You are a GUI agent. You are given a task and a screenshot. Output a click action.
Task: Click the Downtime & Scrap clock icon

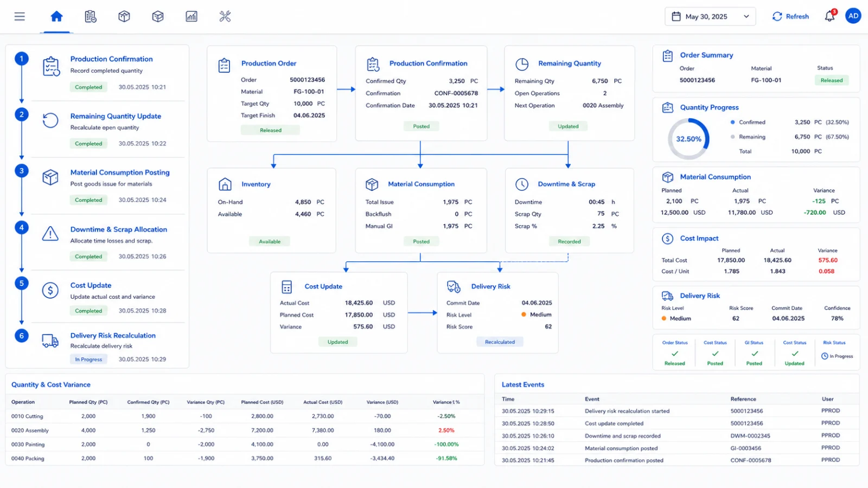click(522, 184)
